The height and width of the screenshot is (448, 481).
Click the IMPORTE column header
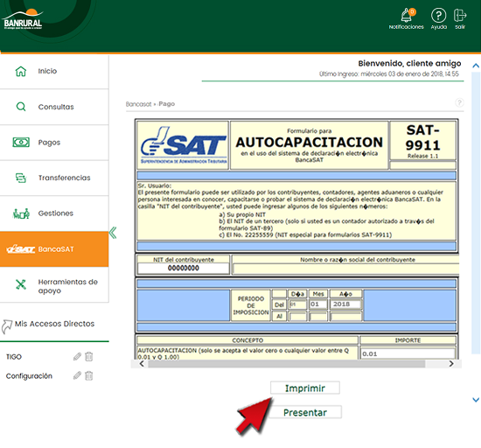pyautogui.click(x=408, y=340)
